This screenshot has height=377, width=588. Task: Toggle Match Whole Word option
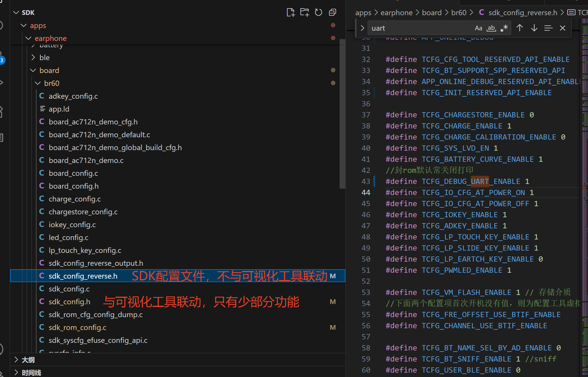[491, 28]
